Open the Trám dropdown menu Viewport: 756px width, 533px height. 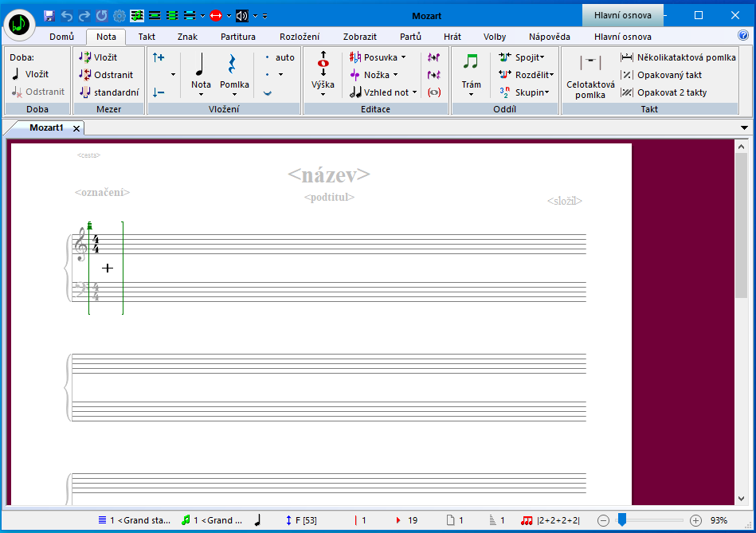click(471, 94)
